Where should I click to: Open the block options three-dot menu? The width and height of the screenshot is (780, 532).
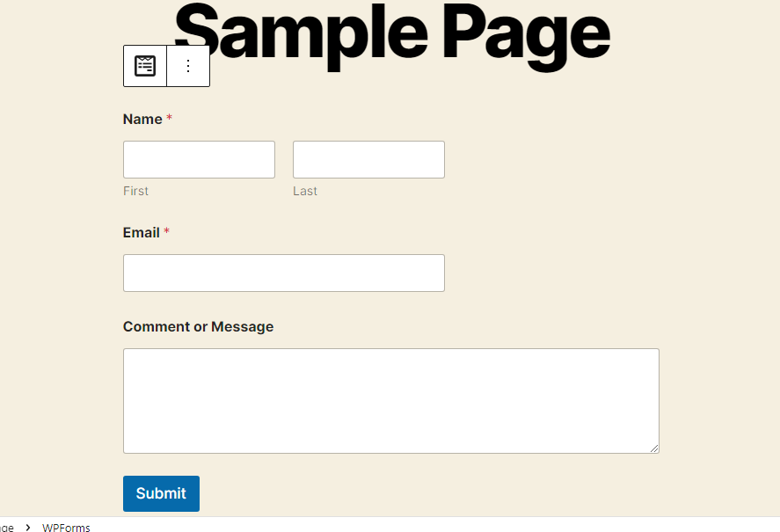pos(188,66)
